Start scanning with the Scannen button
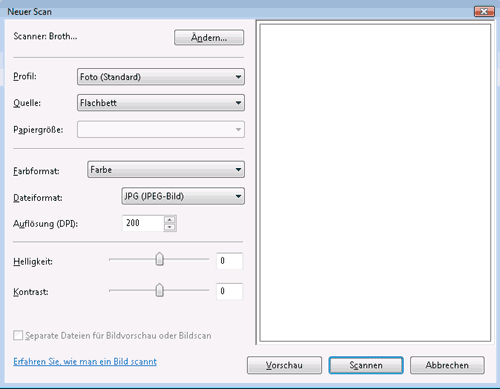This screenshot has height=389, width=500. 366,365
